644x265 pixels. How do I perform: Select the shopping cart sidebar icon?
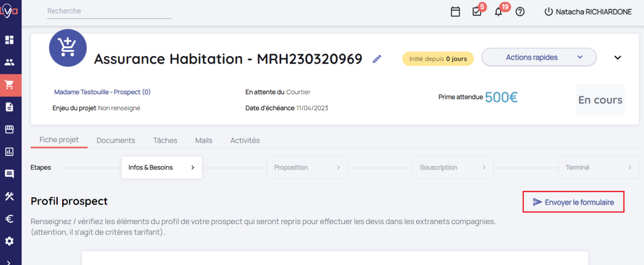(x=9, y=85)
